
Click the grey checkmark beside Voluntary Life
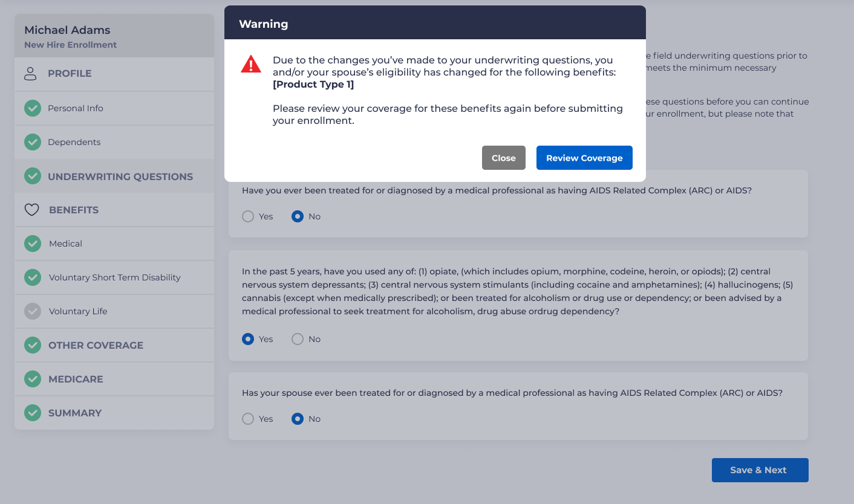[x=33, y=311]
